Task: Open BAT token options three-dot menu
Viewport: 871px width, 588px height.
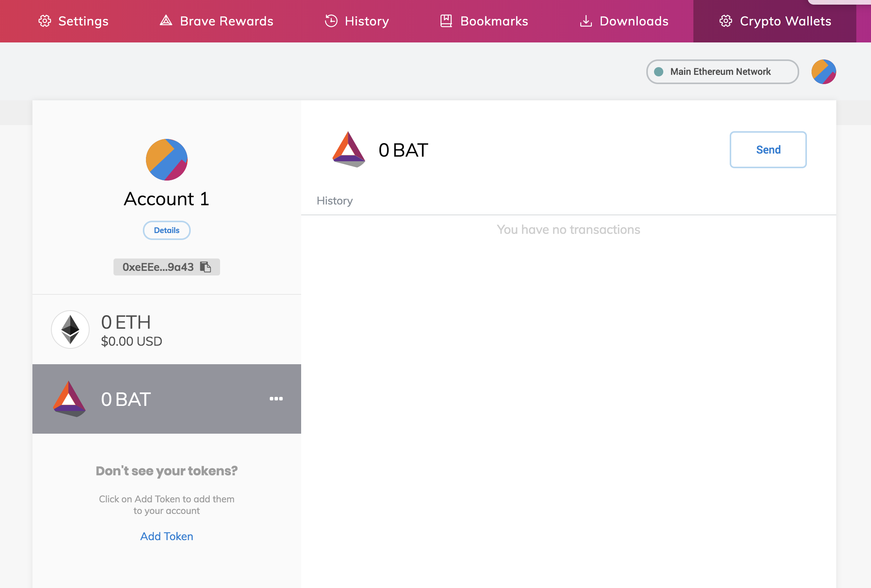Action: [276, 399]
